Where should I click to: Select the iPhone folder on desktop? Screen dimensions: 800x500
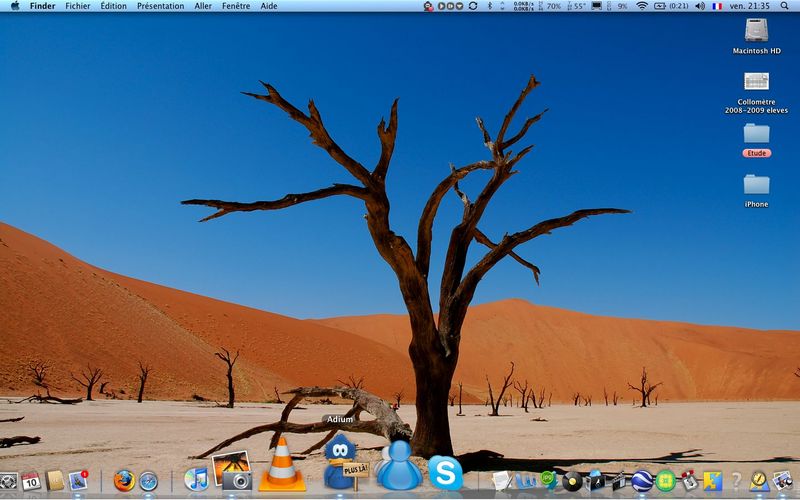pyautogui.click(x=757, y=190)
